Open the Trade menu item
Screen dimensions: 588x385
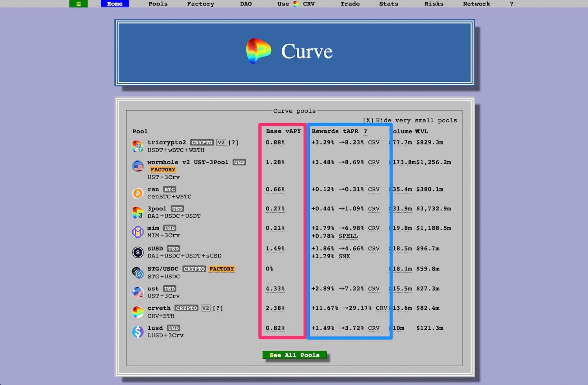click(x=350, y=4)
